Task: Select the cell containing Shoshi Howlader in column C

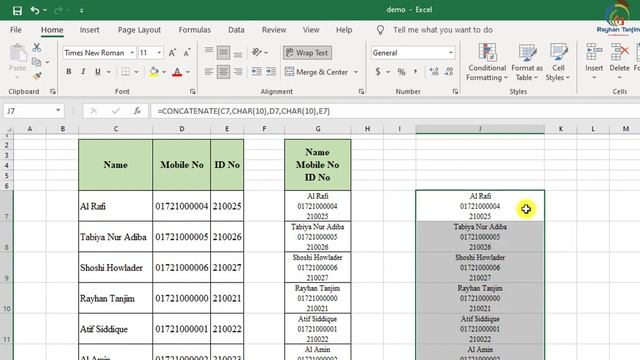Action: [x=116, y=267]
